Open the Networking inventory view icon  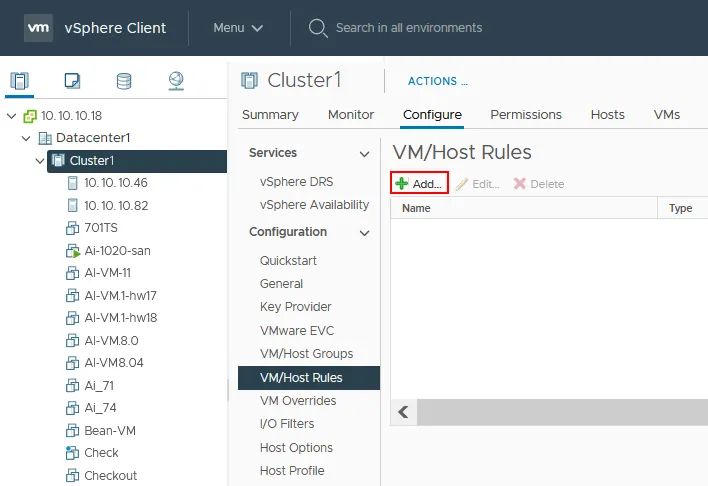(176, 80)
